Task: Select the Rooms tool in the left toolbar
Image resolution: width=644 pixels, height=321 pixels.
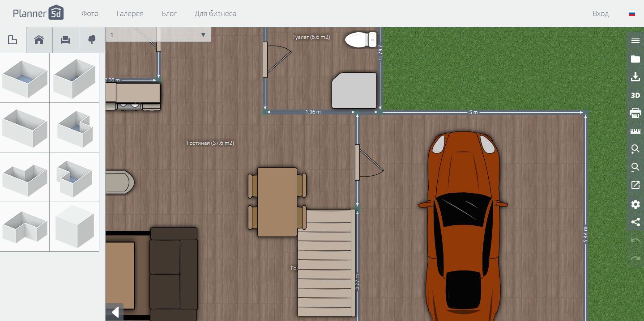Action: tap(13, 40)
